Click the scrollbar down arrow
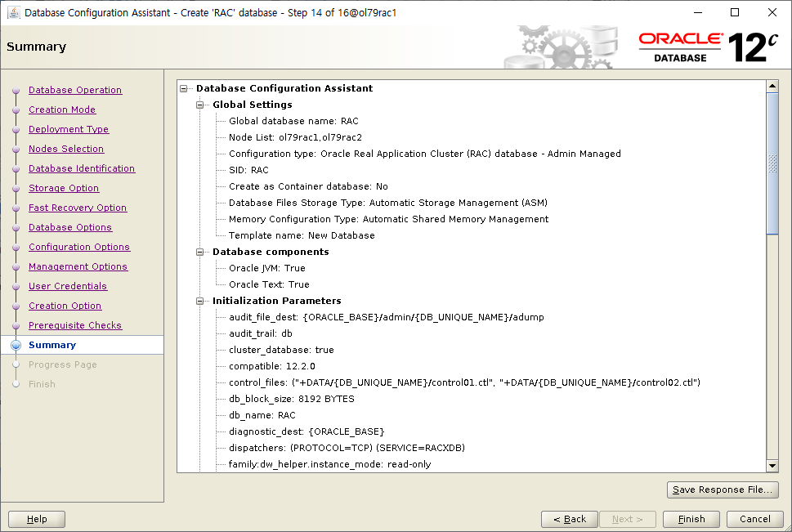 tap(772, 466)
